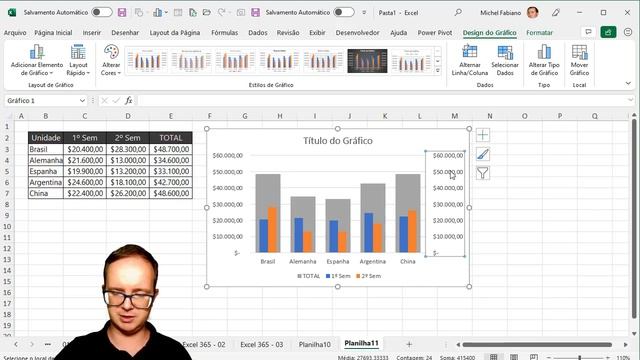Open Alterar Cores palette
The height and width of the screenshot is (360, 640).
111,60
